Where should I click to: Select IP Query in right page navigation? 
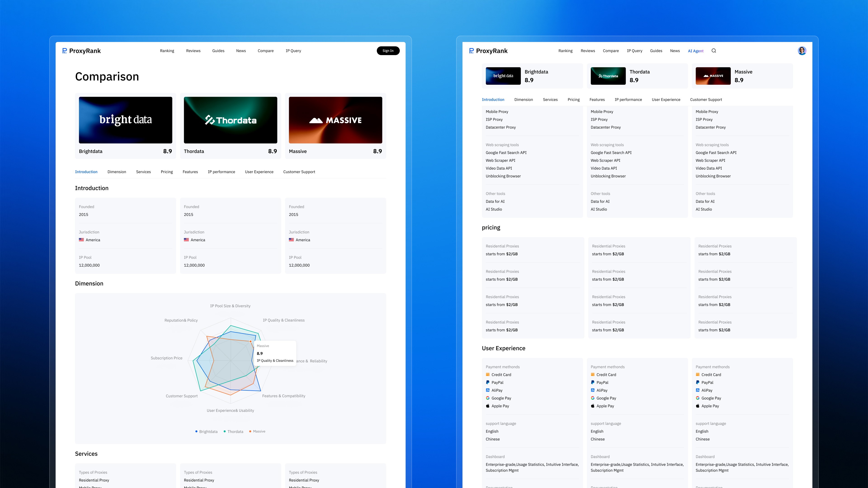click(x=634, y=51)
